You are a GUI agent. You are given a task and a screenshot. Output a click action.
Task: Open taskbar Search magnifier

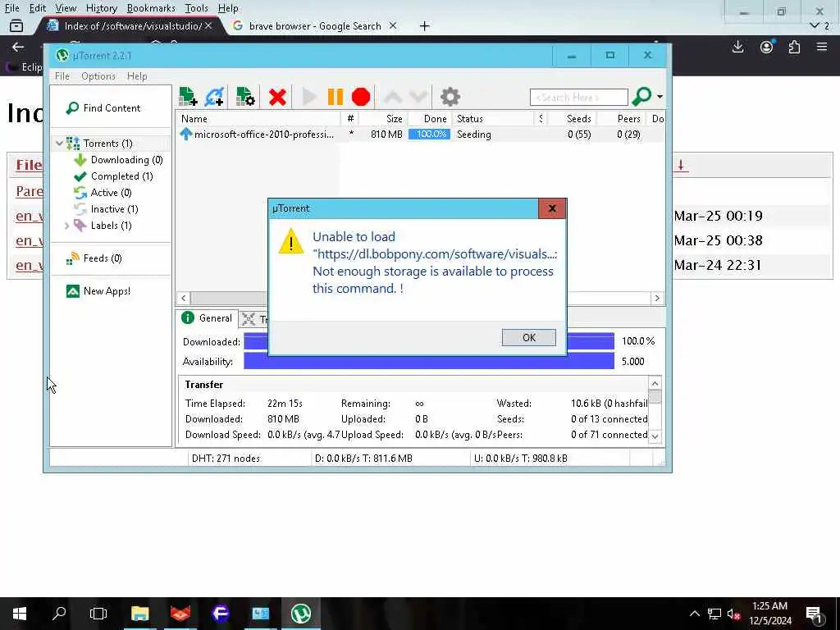[59, 614]
